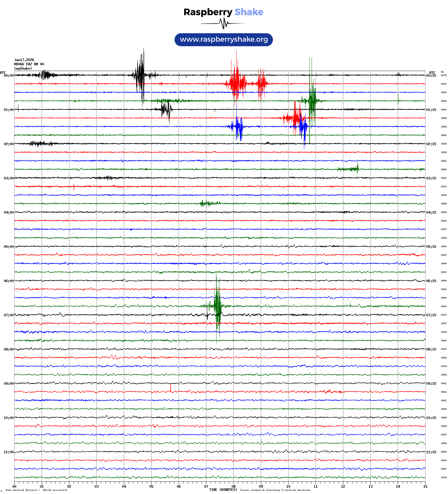Click the (myShake) label text
The image size is (448, 494).
click(x=23, y=68)
